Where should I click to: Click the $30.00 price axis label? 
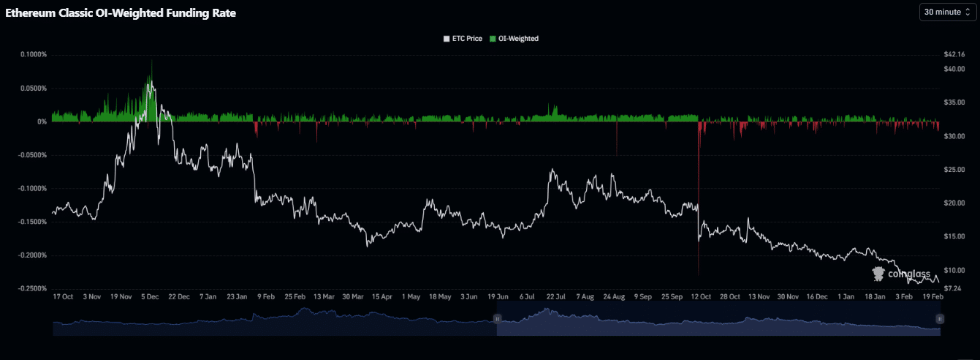pyautogui.click(x=955, y=136)
